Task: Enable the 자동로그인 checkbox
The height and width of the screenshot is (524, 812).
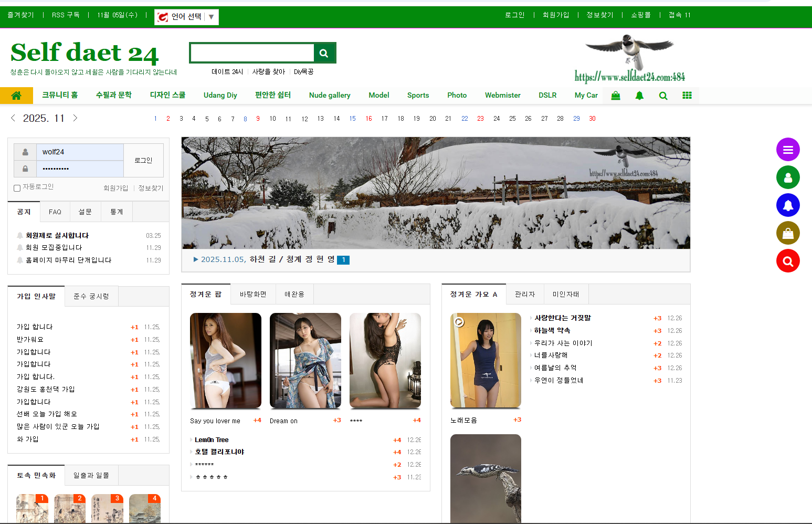Action: pos(17,188)
